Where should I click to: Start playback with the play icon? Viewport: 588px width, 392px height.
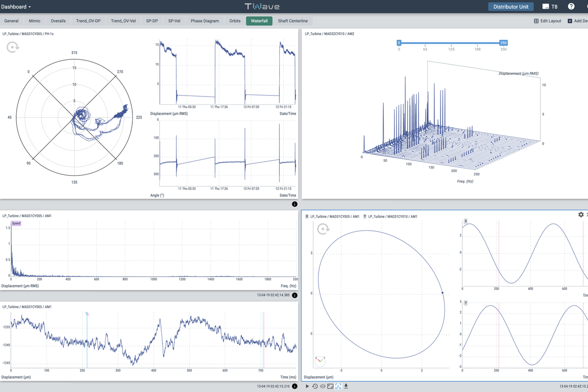tap(307, 386)
